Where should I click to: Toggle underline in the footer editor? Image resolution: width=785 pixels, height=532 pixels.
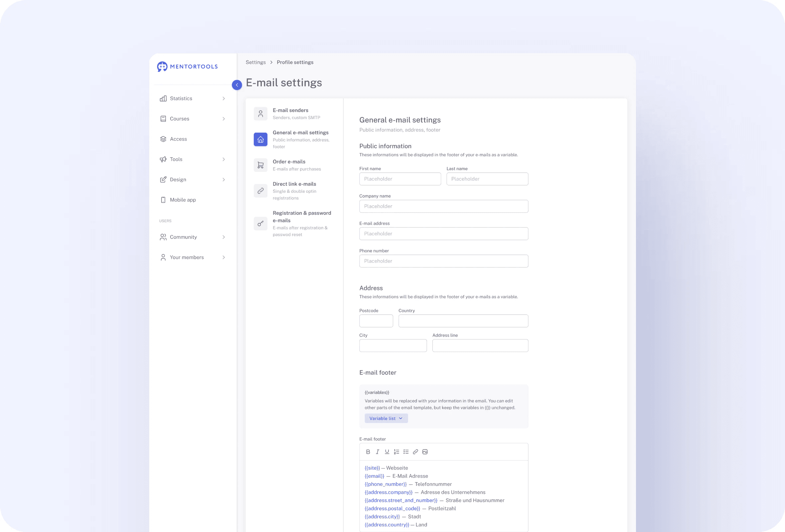coord(387,452)
